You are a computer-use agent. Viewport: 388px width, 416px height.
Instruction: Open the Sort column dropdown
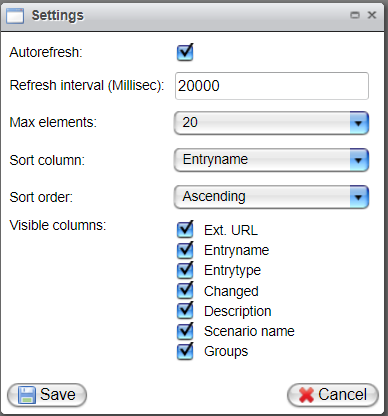[x=271, y=160]
